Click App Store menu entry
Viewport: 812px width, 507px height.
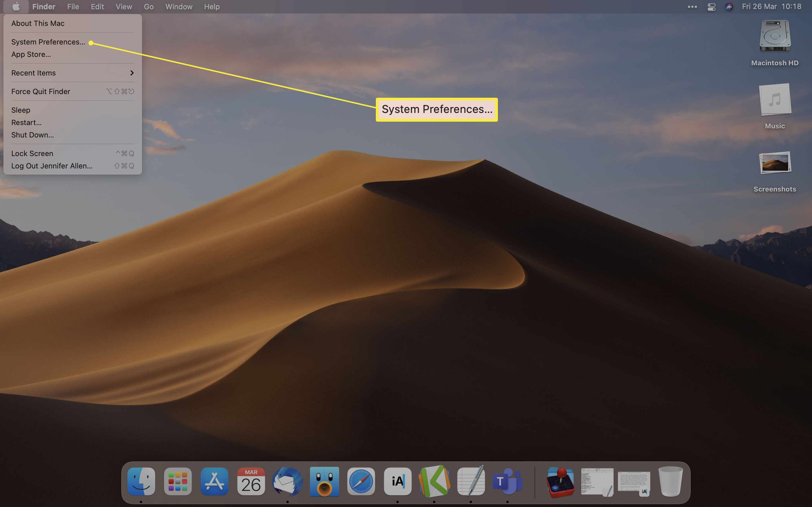30,54
